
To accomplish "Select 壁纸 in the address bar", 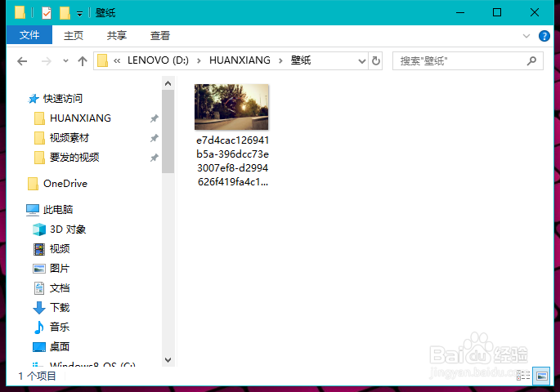I will (x=301, y=60).
